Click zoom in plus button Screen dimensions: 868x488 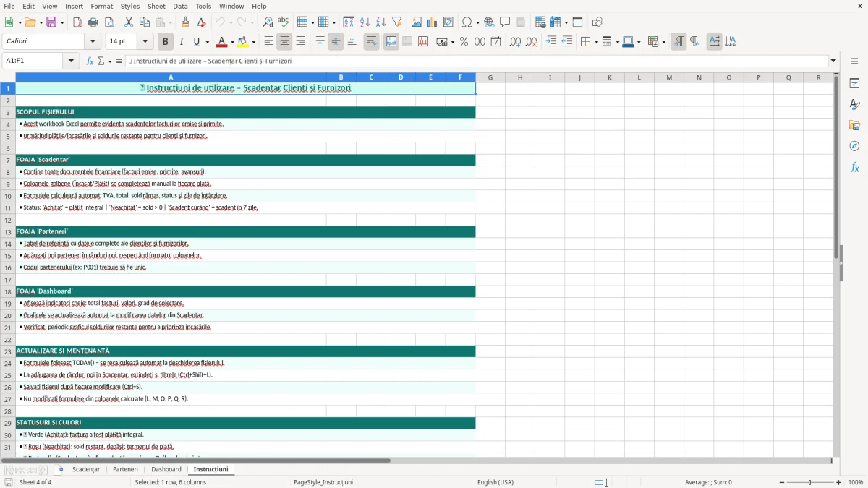pos(839,482)
